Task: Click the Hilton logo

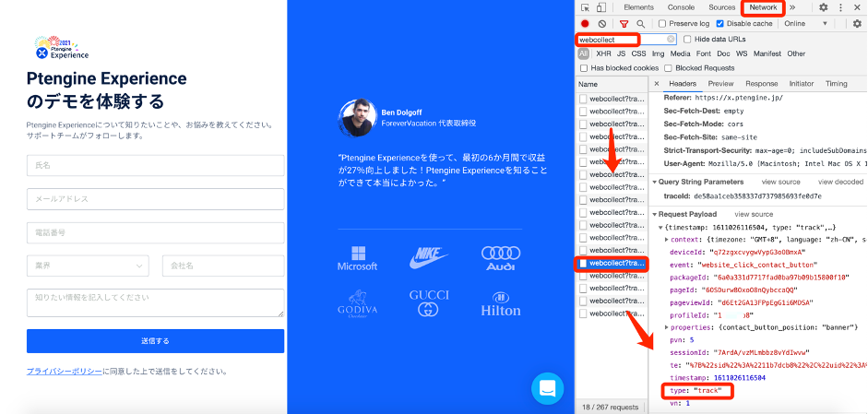Action: point(501,304)
